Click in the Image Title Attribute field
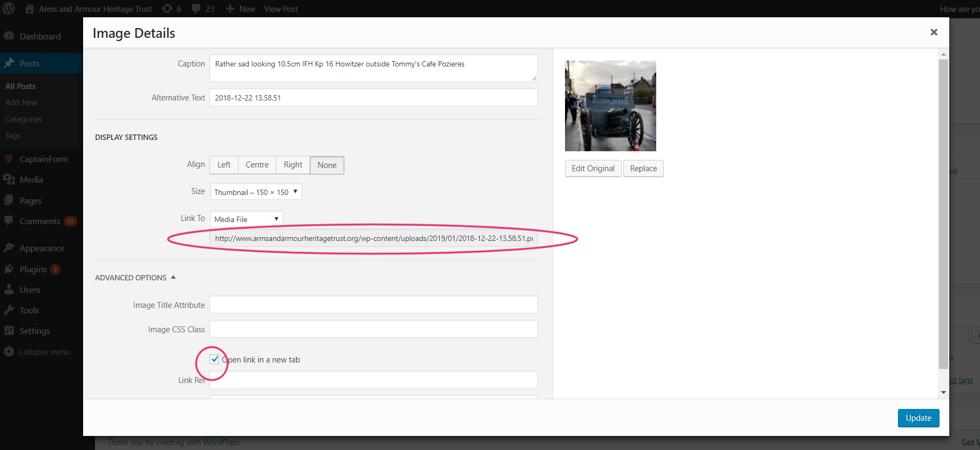Viewport: 980px width, 450px height. pyautogui.click(x=373, y=305)
